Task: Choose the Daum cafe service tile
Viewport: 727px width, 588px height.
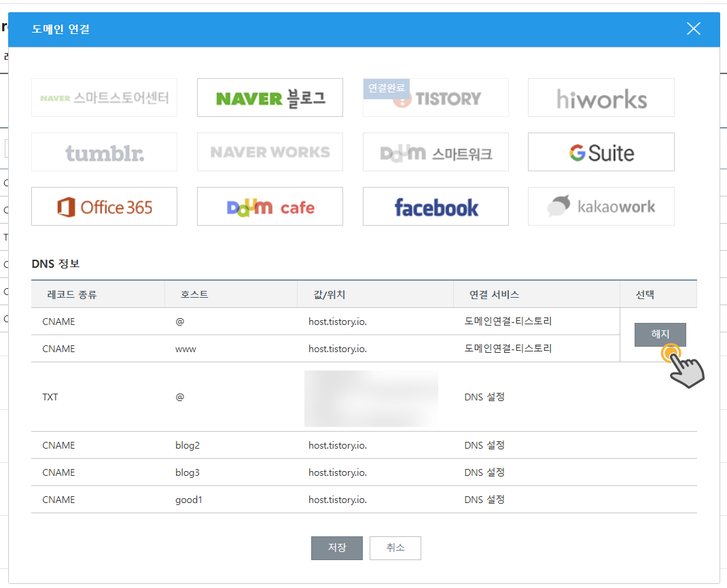Action: click(270, 207)
